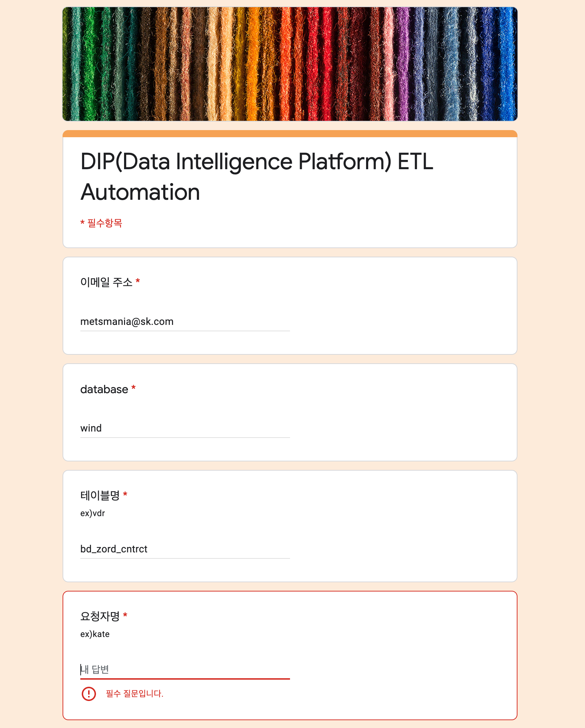This screenshot has height=728, width=585.
Task: Click the '필수 질문입니다.' error message
Action: tap(134, 694)
